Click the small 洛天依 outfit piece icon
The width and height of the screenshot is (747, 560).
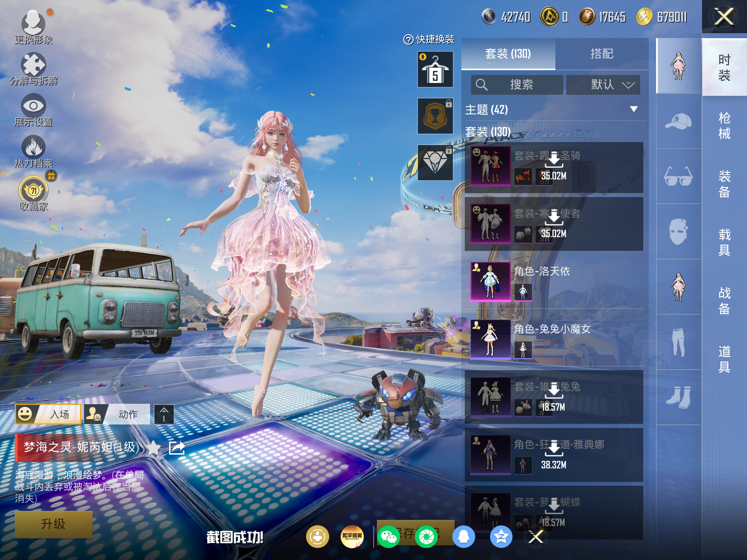coord(523,292)
